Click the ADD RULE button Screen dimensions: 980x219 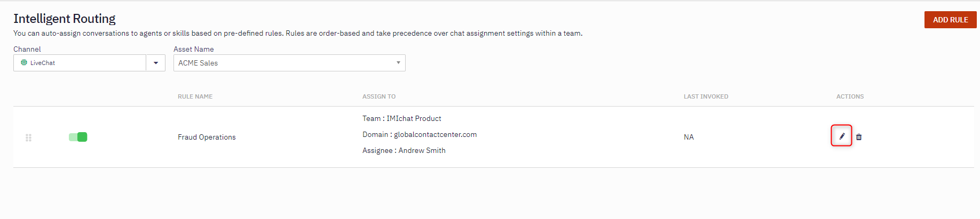pyautogui.click(x=950, y=20)
